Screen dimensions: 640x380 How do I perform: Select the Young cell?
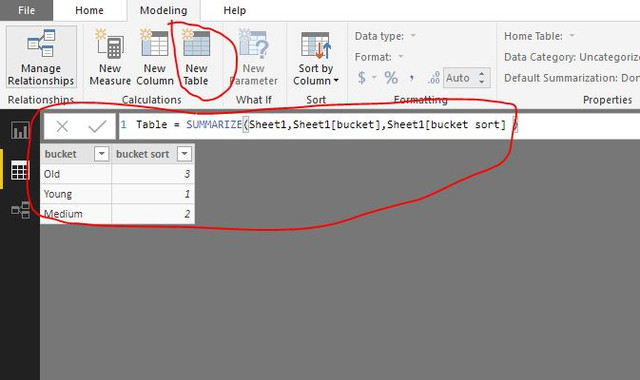[76, 194]
